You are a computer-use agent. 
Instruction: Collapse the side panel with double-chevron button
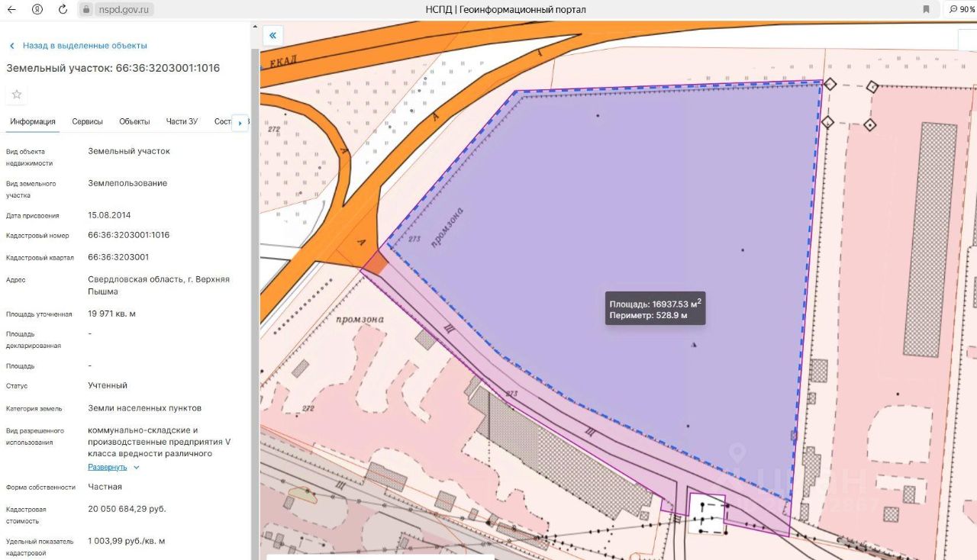[x=272, y=35]
